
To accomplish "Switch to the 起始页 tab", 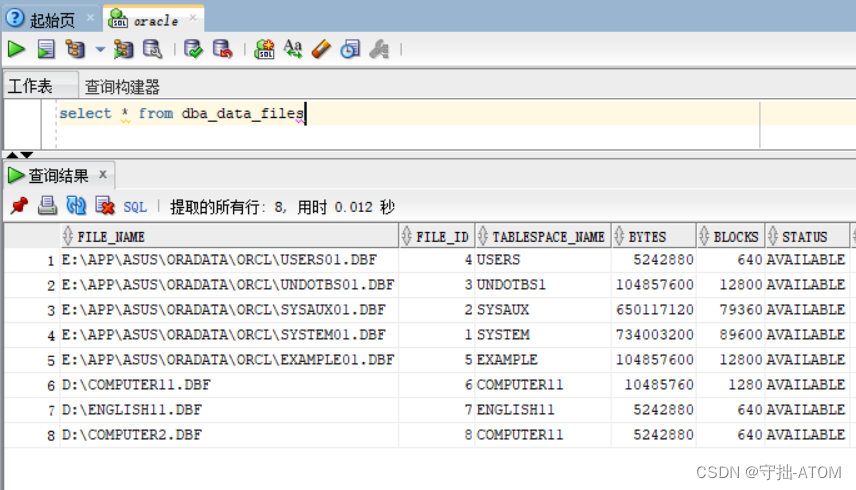I will 52,20.
